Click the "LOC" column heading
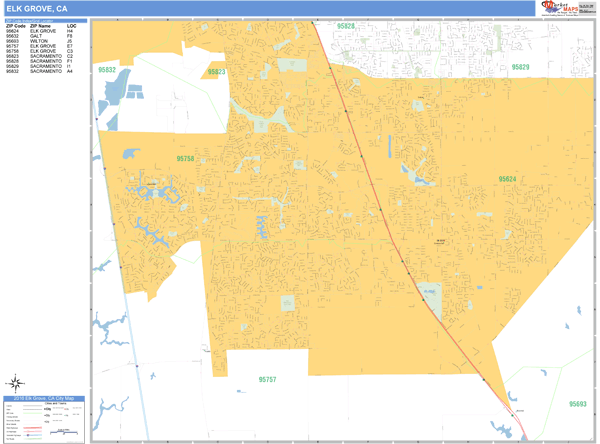Viewport: 600px width, 444px height. coord(72,26)
